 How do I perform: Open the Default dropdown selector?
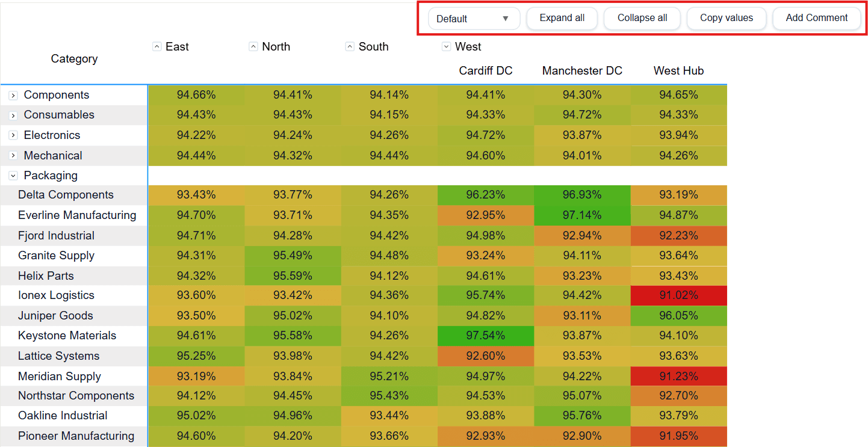474,19
